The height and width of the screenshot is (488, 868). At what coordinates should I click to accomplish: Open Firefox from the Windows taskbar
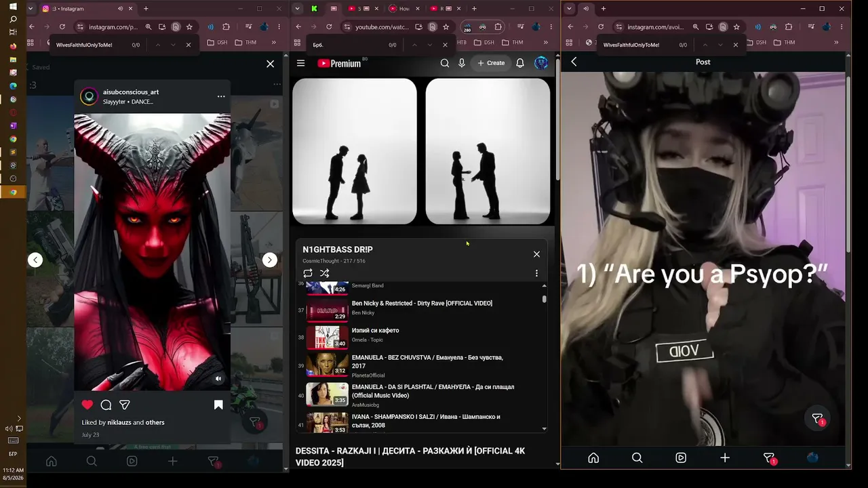[13, 46]
